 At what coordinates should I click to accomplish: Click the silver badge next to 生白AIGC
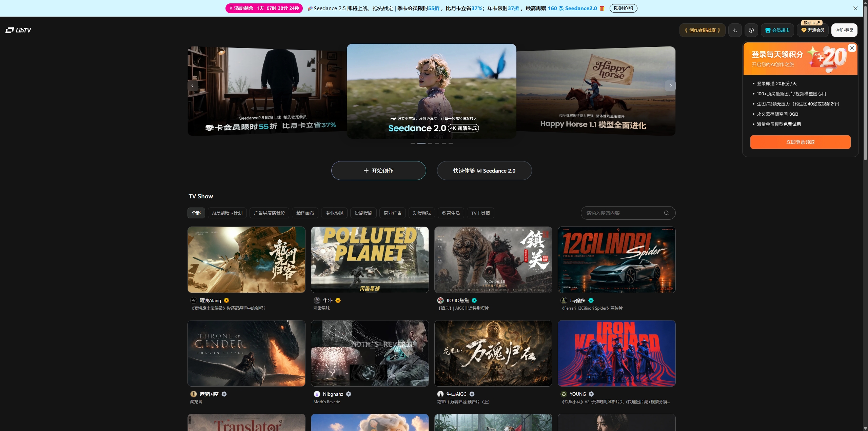(x=472, y=394)
